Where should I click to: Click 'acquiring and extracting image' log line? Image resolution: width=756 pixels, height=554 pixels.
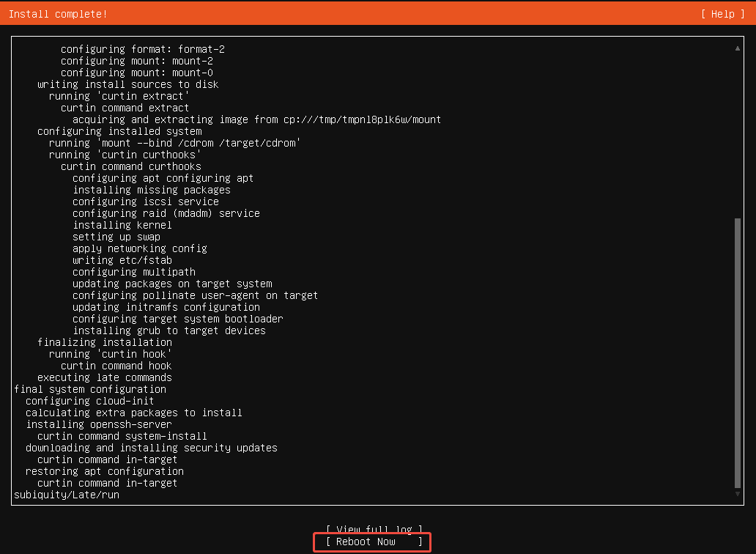(x=256, y=119)
